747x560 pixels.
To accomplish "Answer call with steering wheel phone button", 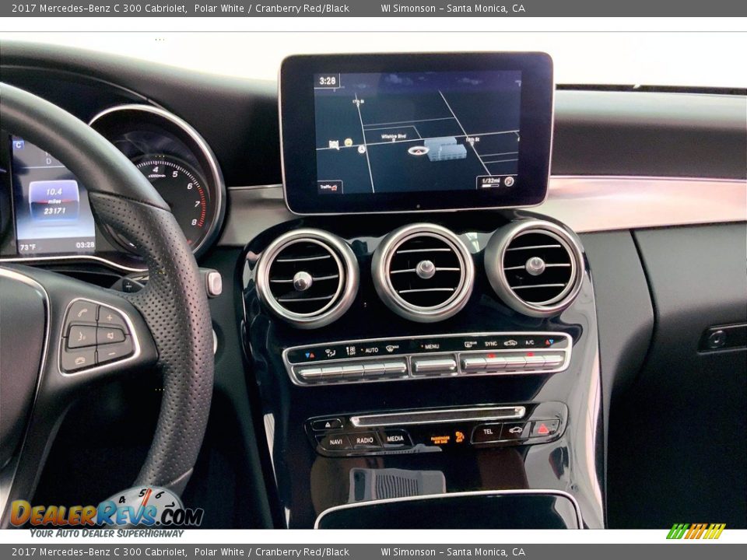I will point(82,313).
